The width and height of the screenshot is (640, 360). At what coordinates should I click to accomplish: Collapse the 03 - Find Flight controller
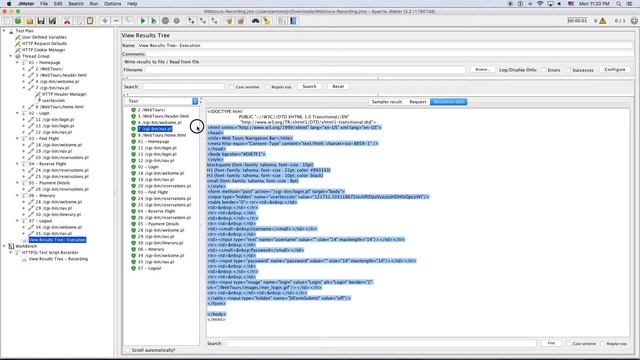point(17,138)
